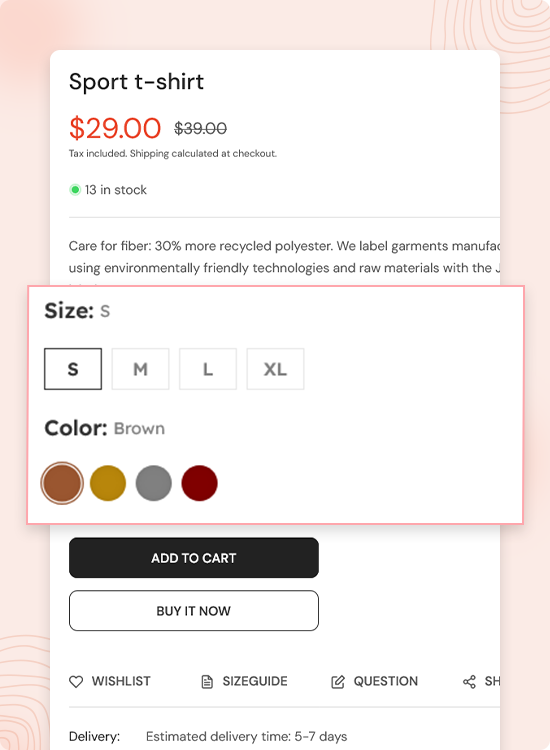The height and width of the screenshot is (750, 550).
Task: Select size XL option
Action: [x=275, y=369]
